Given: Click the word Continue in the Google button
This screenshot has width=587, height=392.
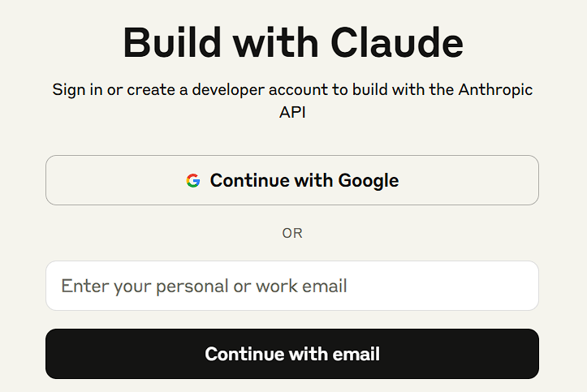Looking at the screenshot, I should tap(250, 180).
